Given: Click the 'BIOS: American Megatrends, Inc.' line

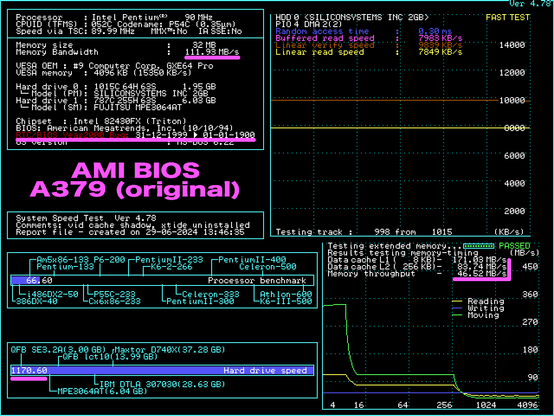Looking at the screenshot, I should click(x=124, y=128).
